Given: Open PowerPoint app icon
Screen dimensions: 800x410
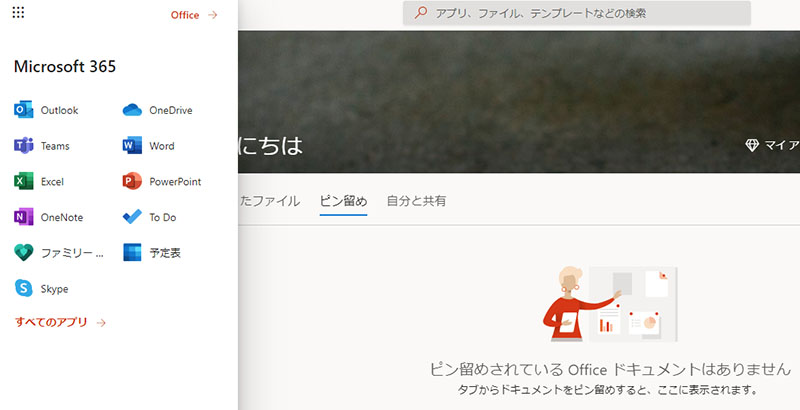Looking at the screenshot, I should (132, 182).
